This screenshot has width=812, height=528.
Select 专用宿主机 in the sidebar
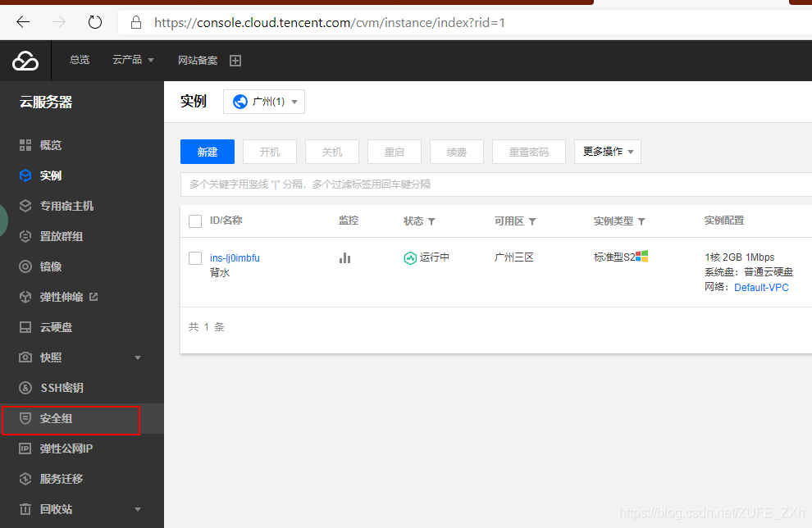tap(66, 206)
